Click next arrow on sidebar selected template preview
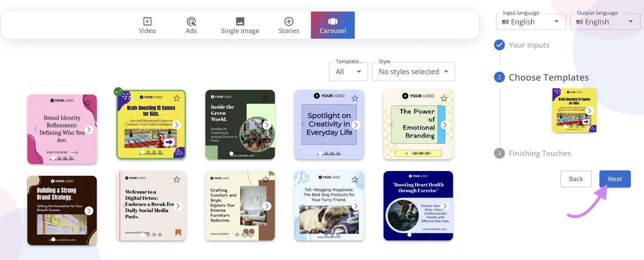 point(589,111)
